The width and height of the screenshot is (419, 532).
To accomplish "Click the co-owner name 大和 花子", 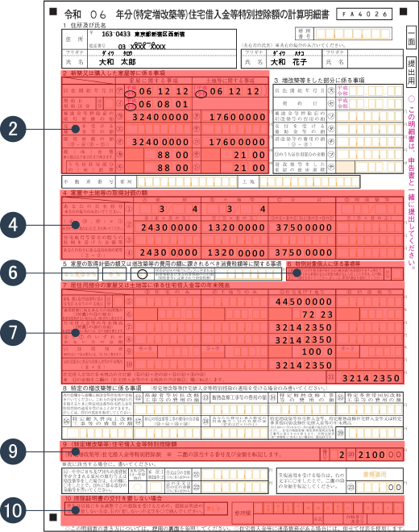I will [288, 62].
